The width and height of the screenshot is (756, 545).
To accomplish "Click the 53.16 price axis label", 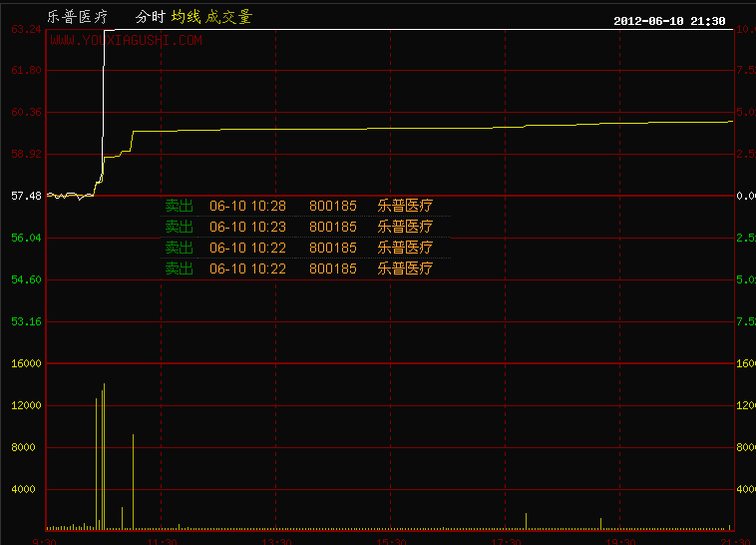I will pyautogui.click(x=26, y=321).
